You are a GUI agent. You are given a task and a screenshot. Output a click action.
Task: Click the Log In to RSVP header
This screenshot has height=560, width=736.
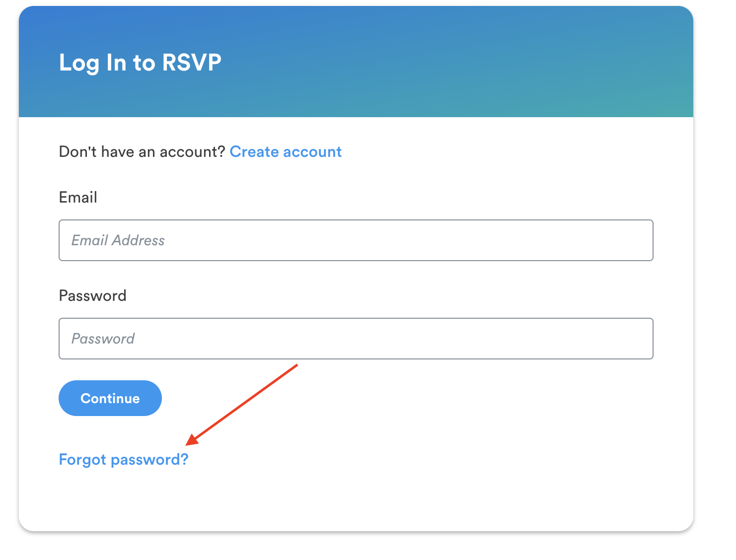coord(140,63)
